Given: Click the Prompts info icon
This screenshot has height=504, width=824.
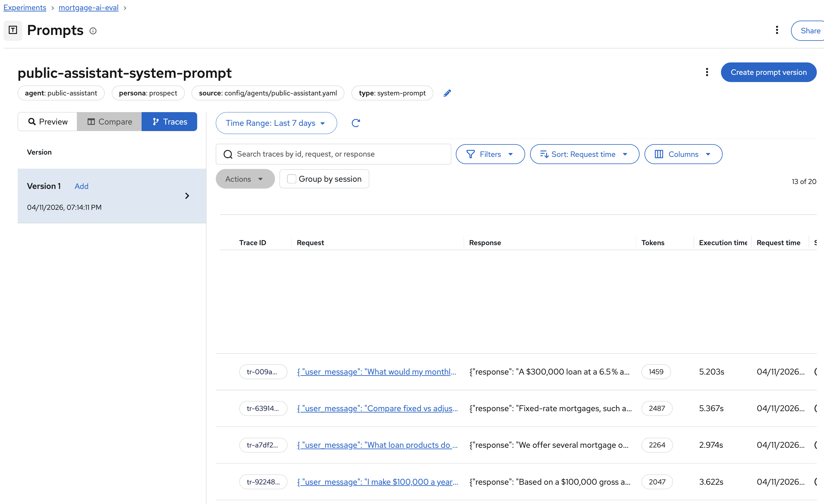Looking at the screenshot, I should tap(93, 31).
